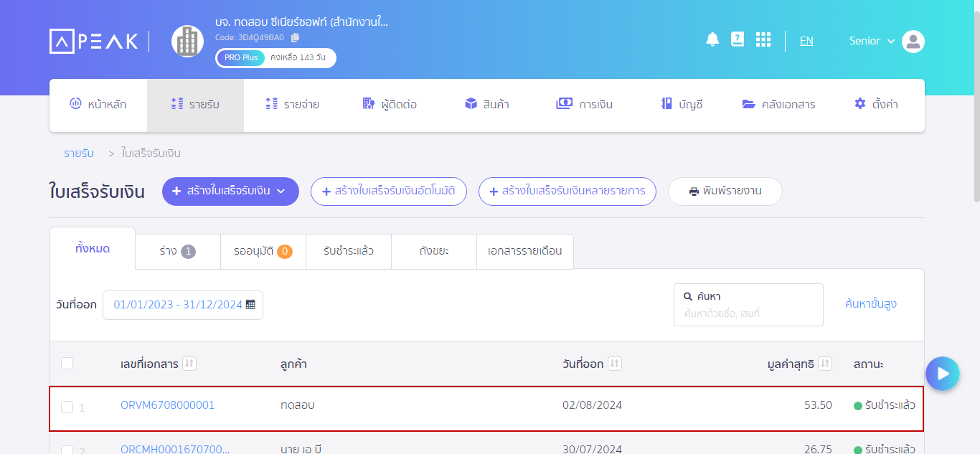
Task: Sort by net value column
Action: (x=825, y=364)
